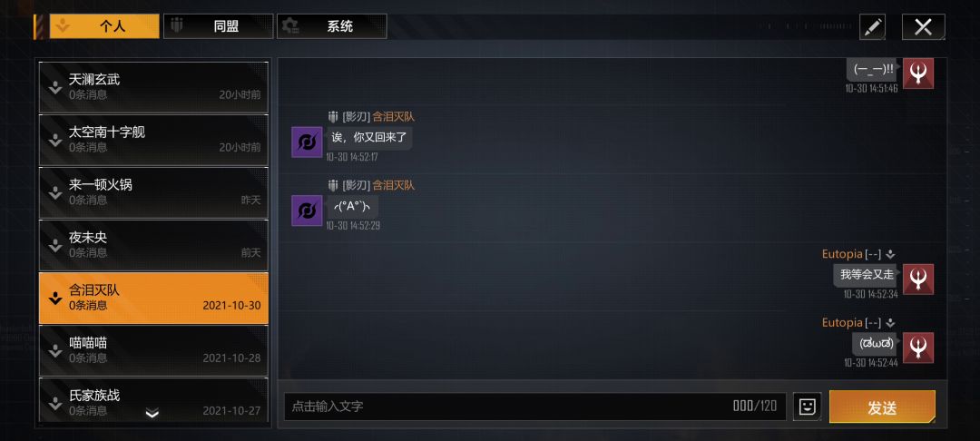Click the down-arrow icon on 夜未央 row
This screenshot has width=980, height=441.
click(55, 245)
